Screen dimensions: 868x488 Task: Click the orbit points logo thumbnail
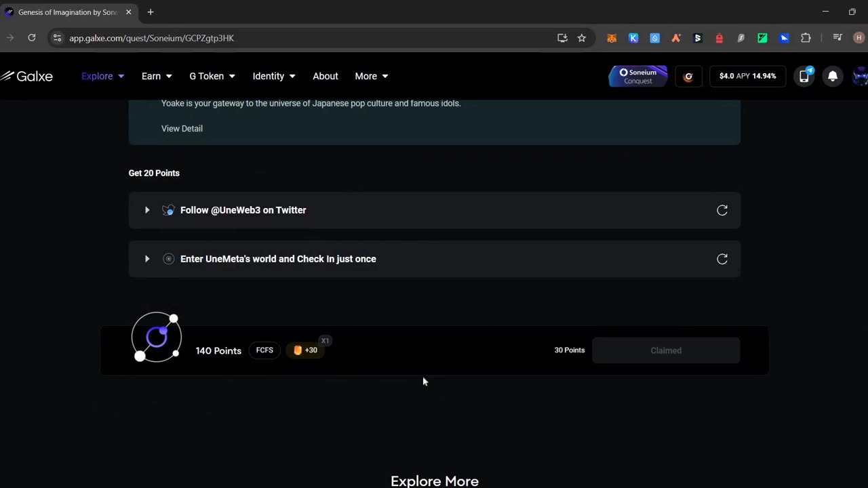tap(157, 337)
